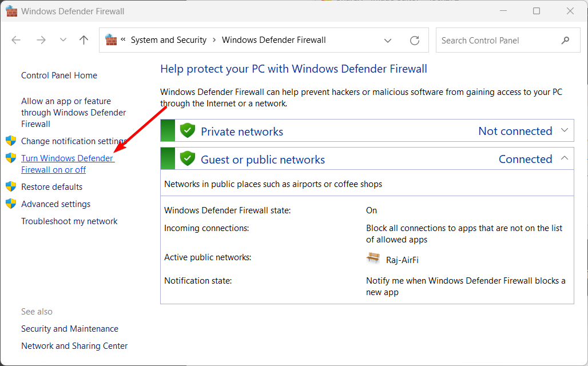588x366 pixels.
Task: Click shield icon beside Turn Windows Defender Firewall
Action: click(11, 158)
